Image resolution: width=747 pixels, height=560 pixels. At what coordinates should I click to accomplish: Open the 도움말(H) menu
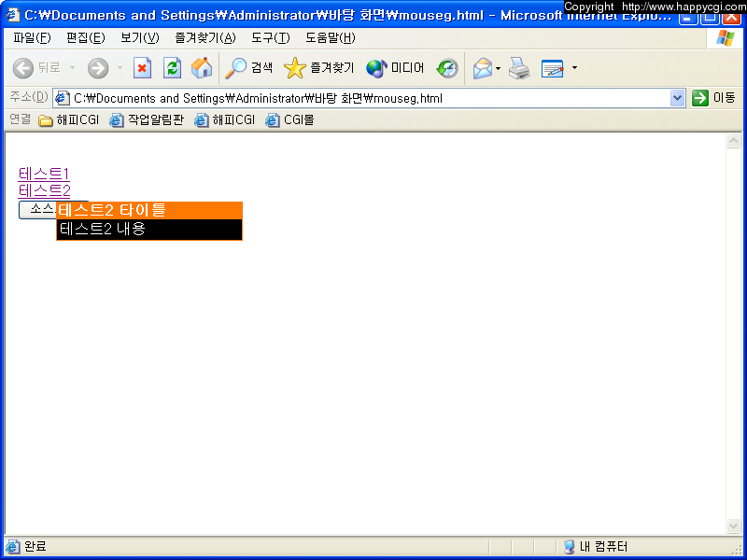coord(331,38)
